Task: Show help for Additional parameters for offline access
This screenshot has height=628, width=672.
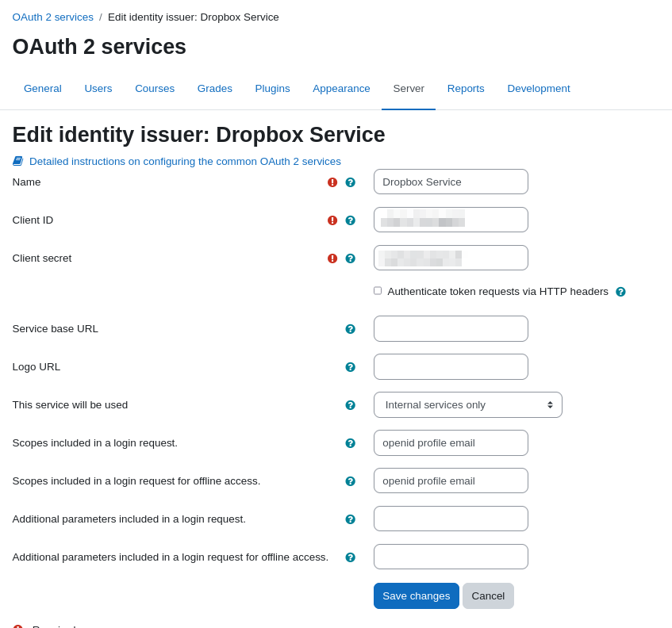Action: 350,557
